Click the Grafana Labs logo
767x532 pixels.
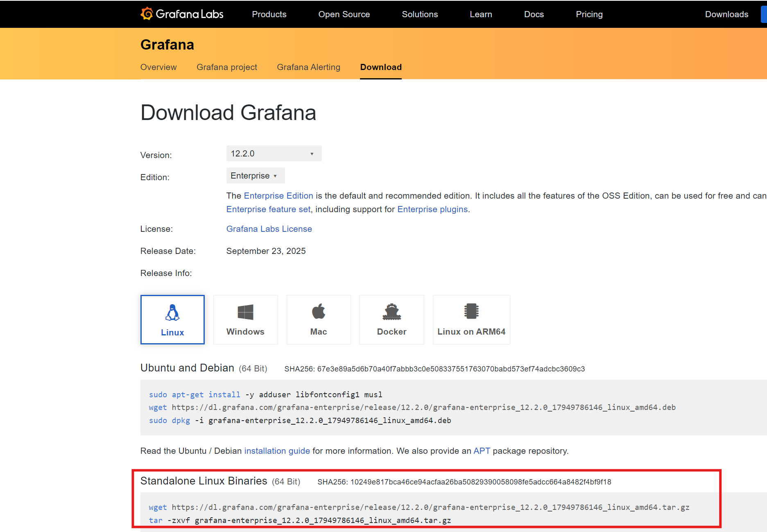[x=182, y=14]
